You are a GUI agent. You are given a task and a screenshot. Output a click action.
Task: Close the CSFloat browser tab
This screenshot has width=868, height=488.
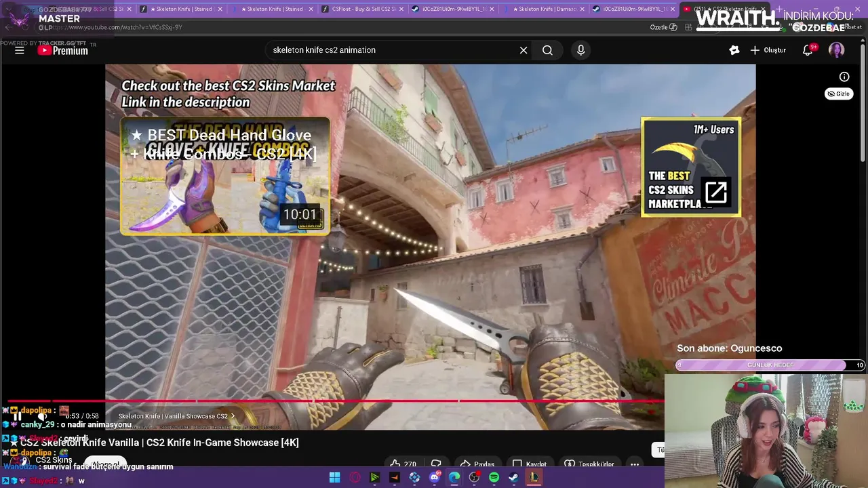[x=402, y=9]
